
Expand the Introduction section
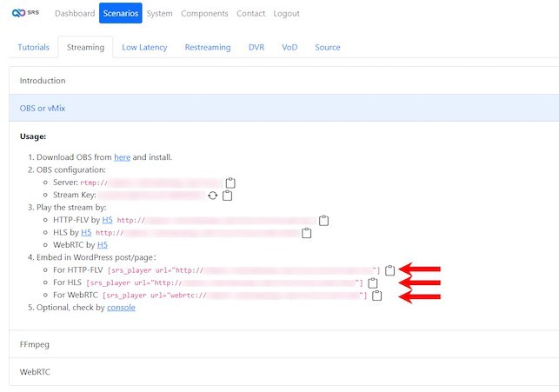[x=43, y=81]
